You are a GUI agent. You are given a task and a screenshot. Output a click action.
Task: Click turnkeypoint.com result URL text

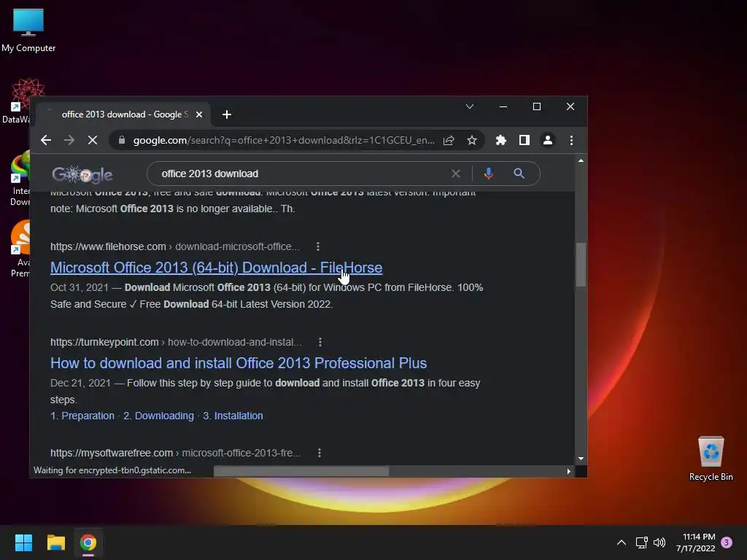[177, 343]
